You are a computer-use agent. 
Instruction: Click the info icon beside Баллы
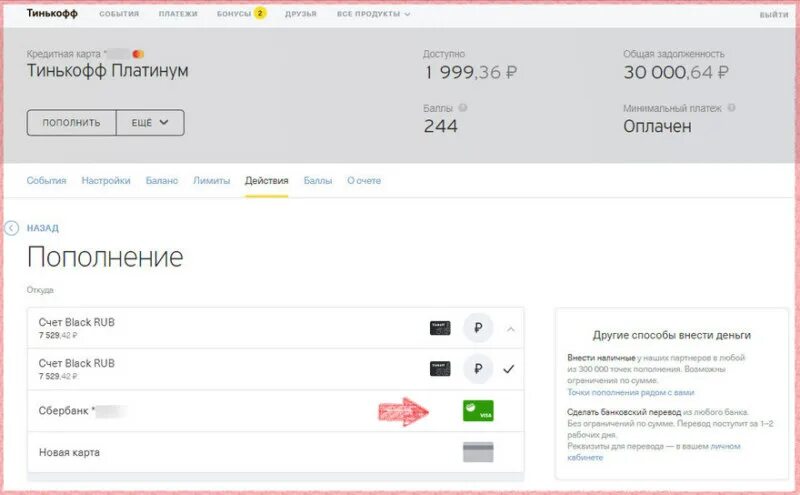(463, 108)
